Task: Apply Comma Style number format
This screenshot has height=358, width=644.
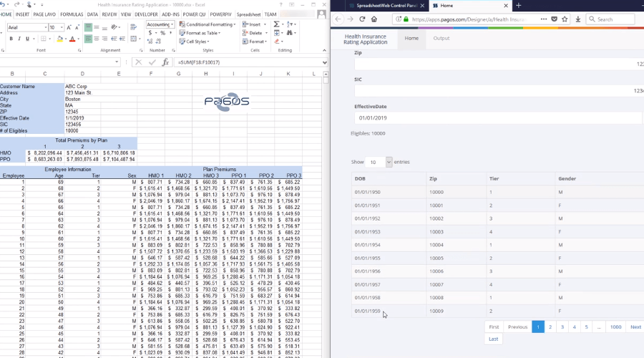Action: coord(170,33)
